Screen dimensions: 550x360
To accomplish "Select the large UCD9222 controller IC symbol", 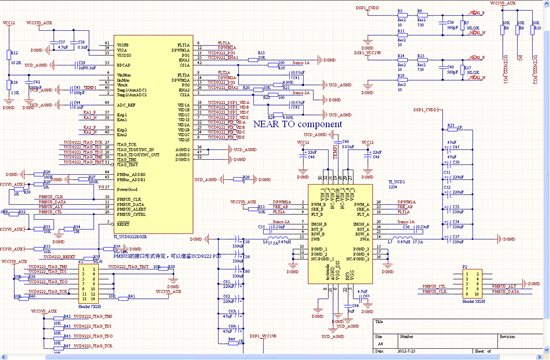I will pyautogui.click(x=153, y=134).
